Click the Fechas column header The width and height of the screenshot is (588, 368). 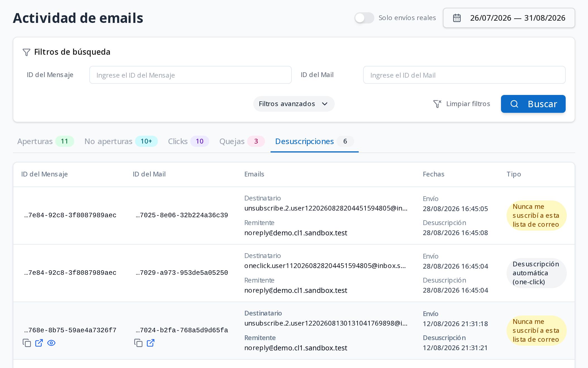pyautogui.click(x=433, y=174)
